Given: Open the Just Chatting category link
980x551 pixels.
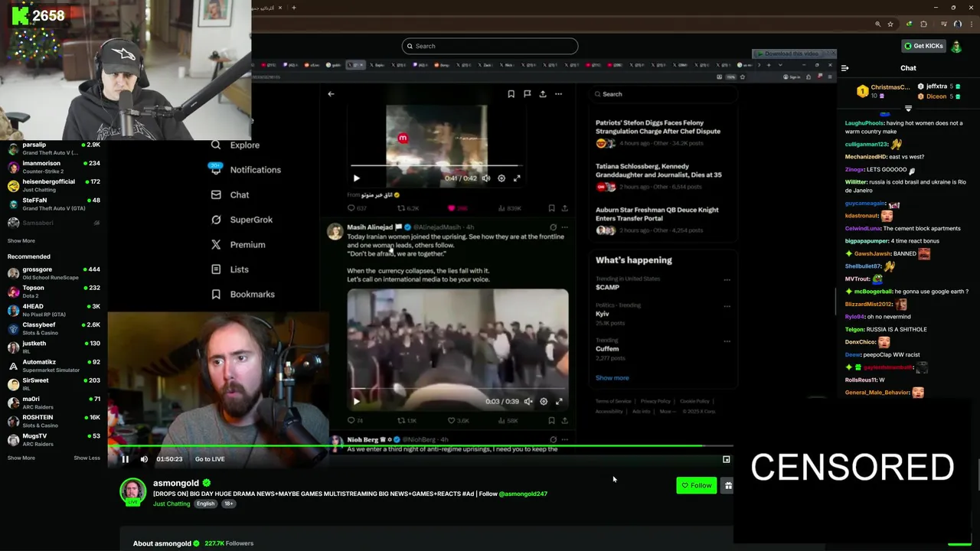Looking at the screenshot, I should point(171,504).
